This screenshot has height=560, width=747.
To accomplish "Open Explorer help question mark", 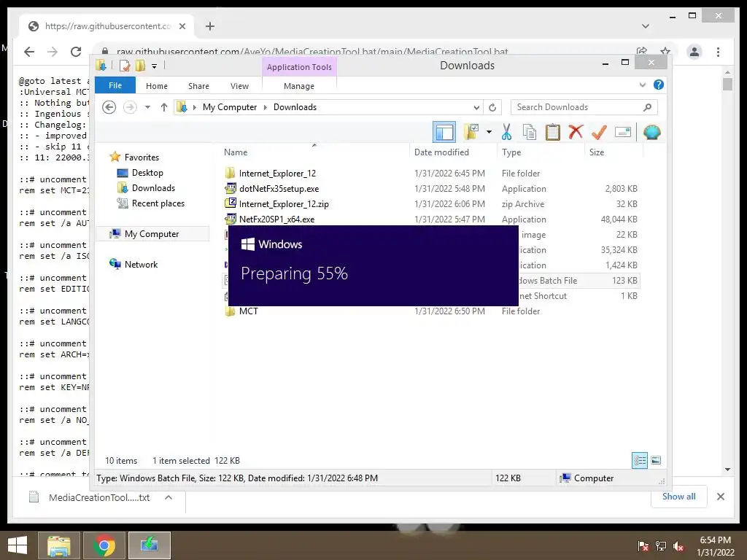I will (659, 85).
